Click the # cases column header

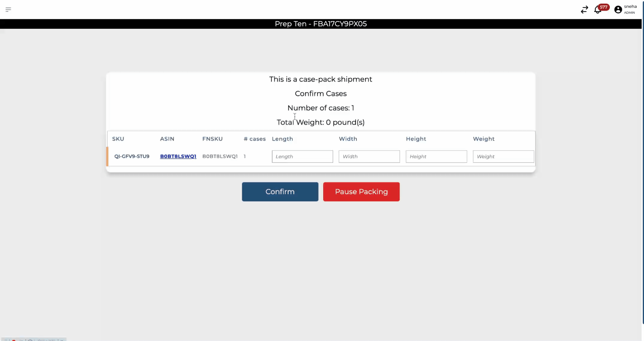[x=254, y=139]
